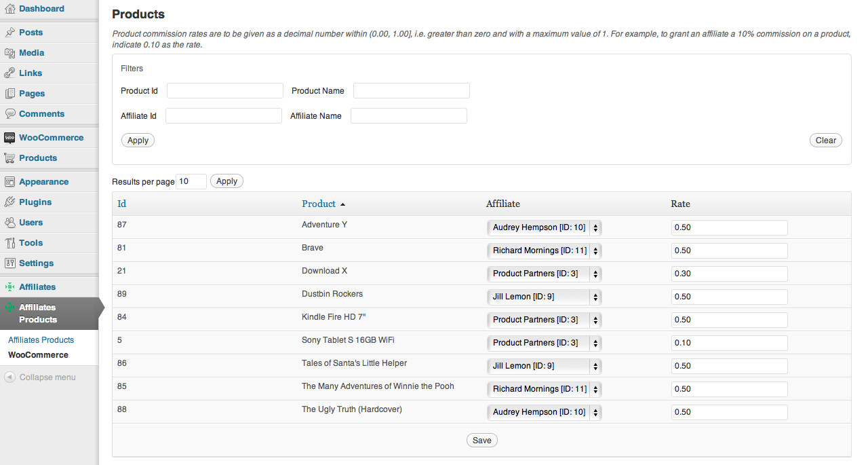Click the Links chain icon
Viewport: 868px width, 465px height.
pyautogui.click(x=9, y=73)
